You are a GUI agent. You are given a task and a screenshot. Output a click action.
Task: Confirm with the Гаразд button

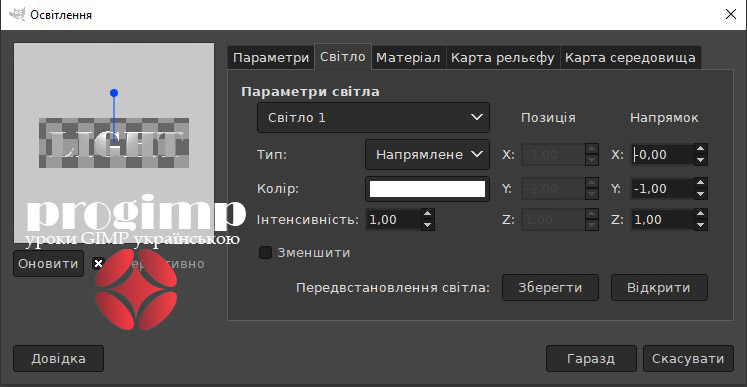(591, 358)
